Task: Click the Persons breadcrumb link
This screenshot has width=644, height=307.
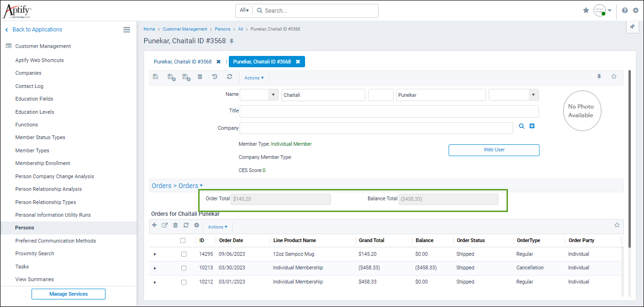Action: (x=223, y=29)
